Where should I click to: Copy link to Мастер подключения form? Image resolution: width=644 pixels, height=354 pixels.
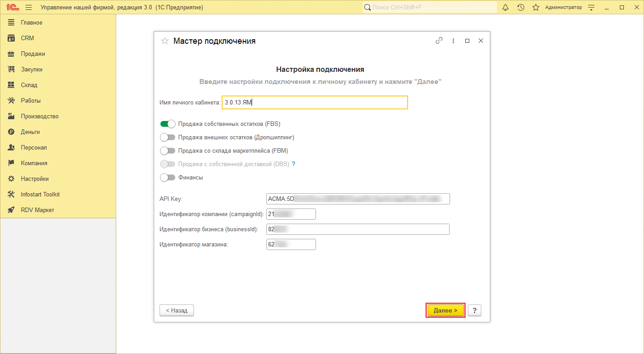pos(439,41)
